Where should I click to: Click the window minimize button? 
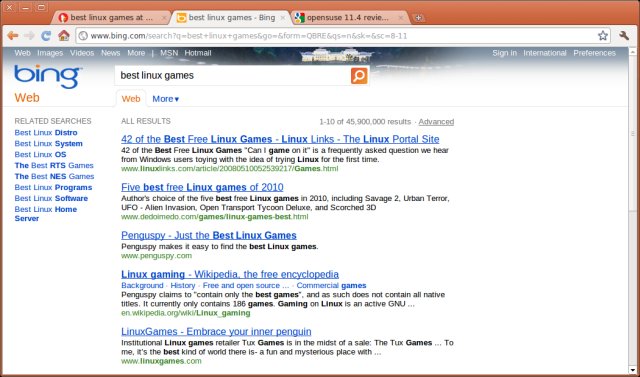click(x=25, y=7)
